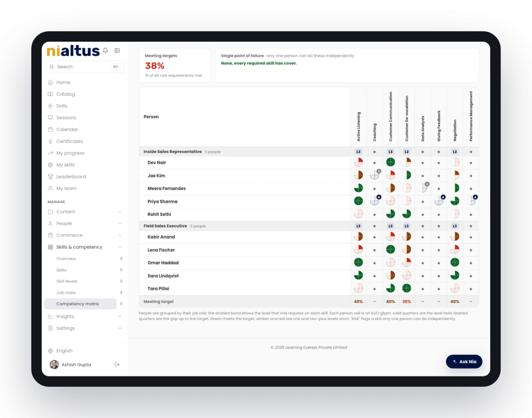This screenshot has height=418, width=532.
Task: Expand the Commerce section chevron
Action: [120, 235]
